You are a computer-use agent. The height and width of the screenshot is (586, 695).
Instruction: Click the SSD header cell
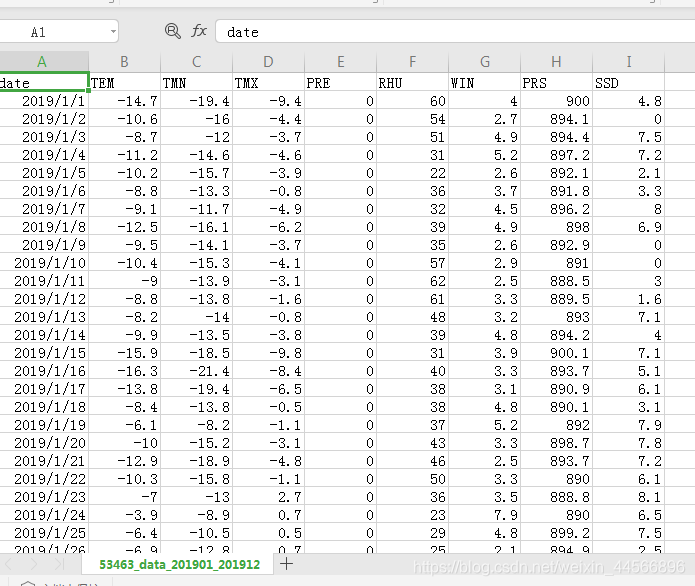point(629,82)
